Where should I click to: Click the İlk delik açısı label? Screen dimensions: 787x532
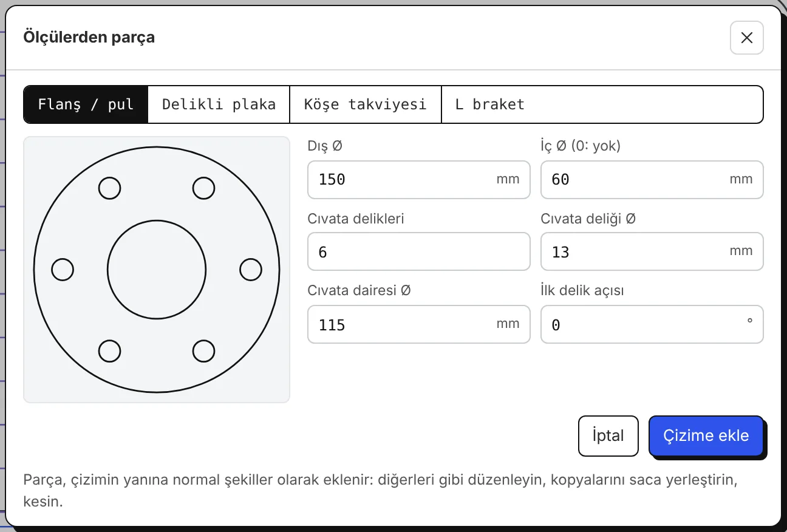pyautogui.click(x=582, y=290)
